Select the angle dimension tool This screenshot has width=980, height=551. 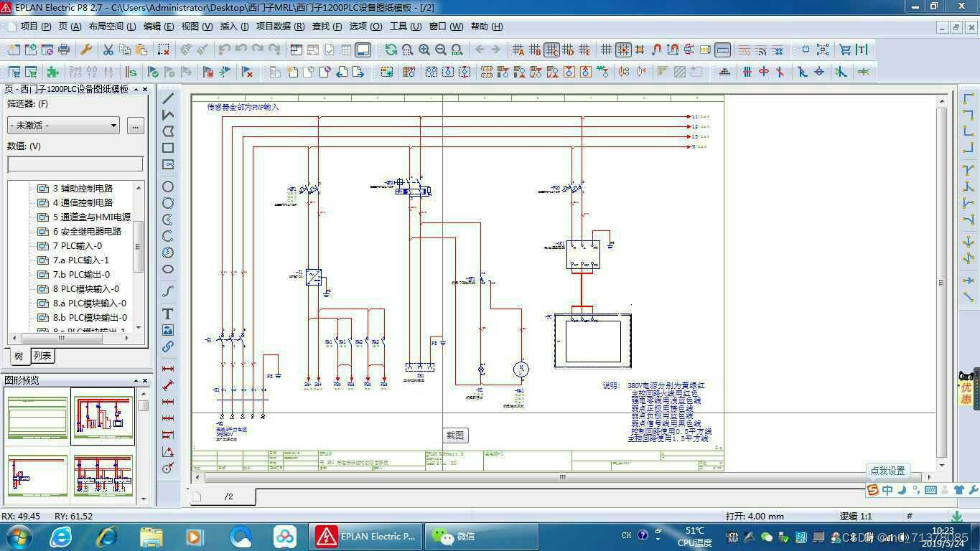(168, 452)
